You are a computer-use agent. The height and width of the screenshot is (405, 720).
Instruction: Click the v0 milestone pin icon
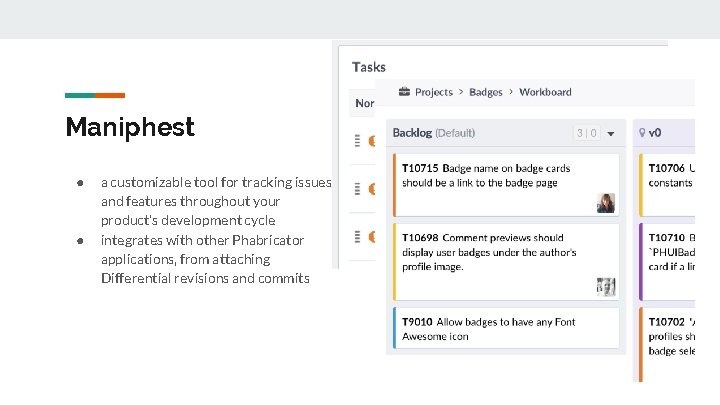(x=640, y=133)
